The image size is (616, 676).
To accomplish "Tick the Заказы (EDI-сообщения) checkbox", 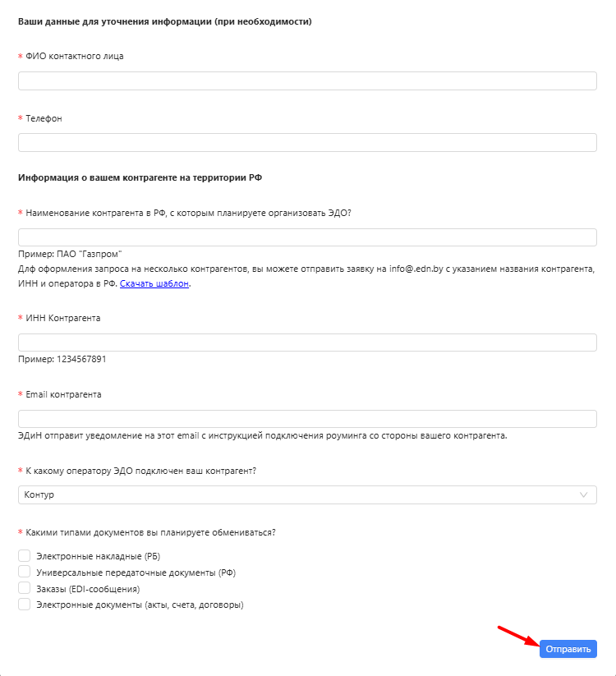I will [x=24, y=588].
